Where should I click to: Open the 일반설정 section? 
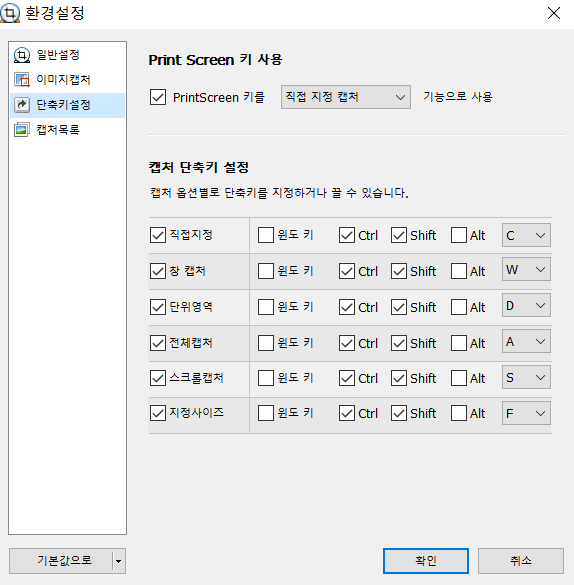pos(68,55)
